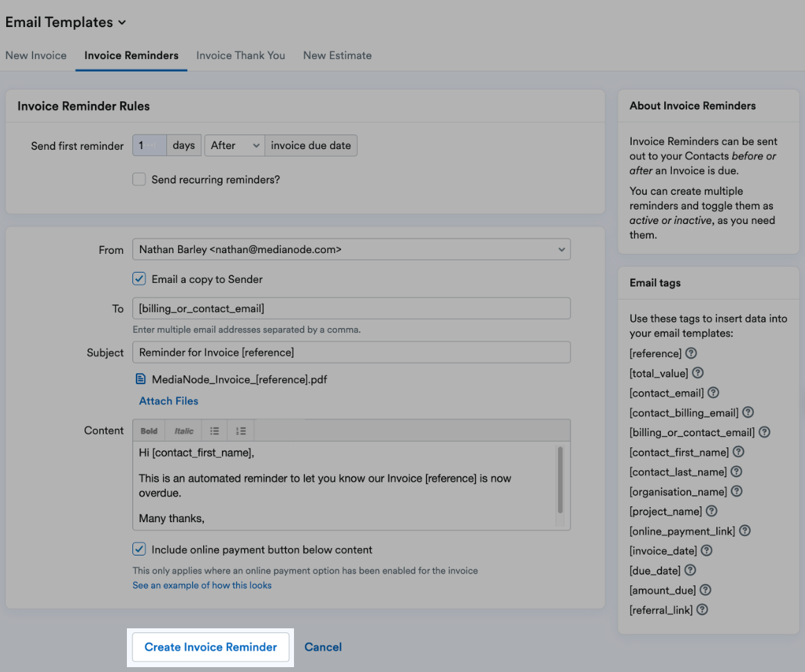805x672 pixels.
Task: Insert a bulleted list in content editor
Action: 215,431
